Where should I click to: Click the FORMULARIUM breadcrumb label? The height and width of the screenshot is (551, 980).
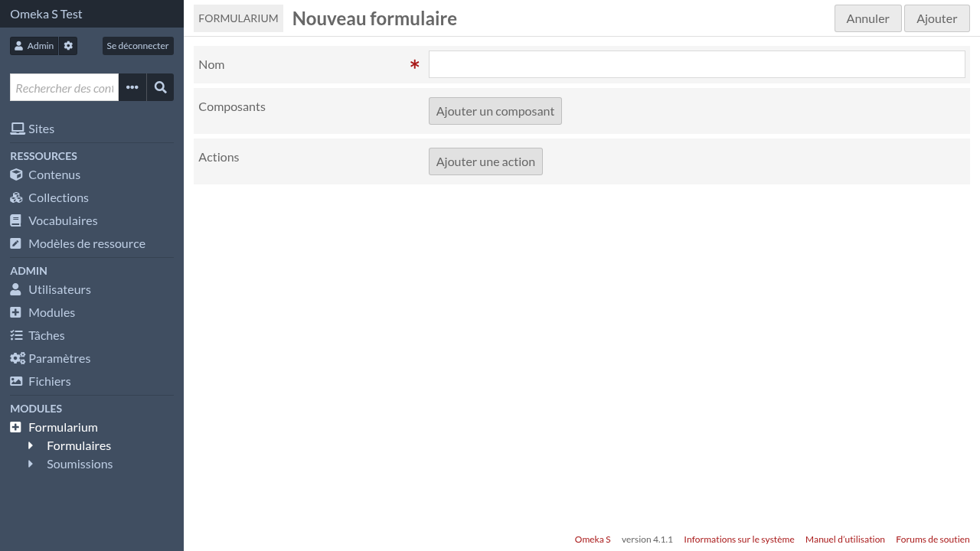pyautogui.click(x=238, y=18)
